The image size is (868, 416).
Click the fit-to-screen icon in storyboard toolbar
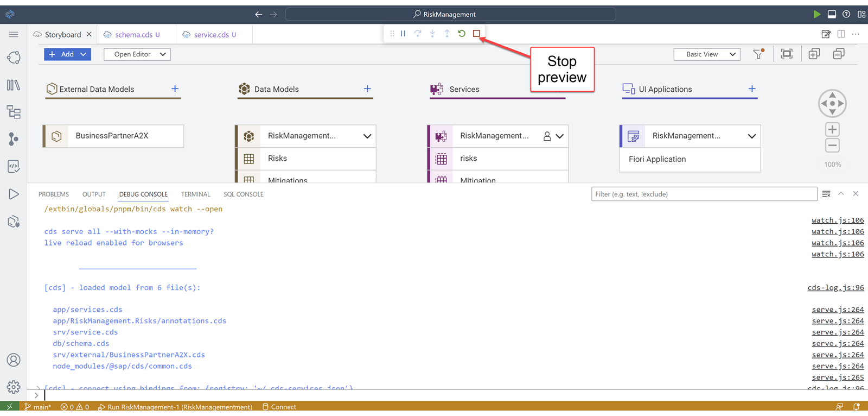[787, 54]
